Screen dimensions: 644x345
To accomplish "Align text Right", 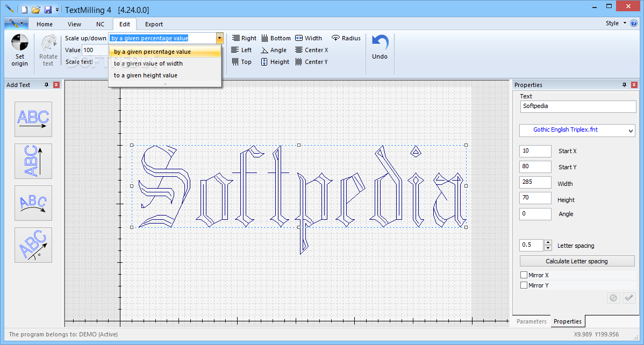I will [244, 38].
